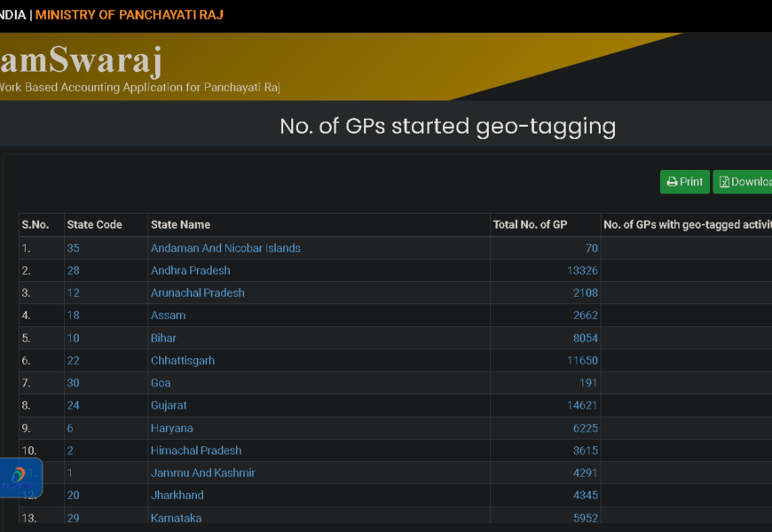
Task: Click GP total 14621 for Gujarat
Action: tap(582, 405)
